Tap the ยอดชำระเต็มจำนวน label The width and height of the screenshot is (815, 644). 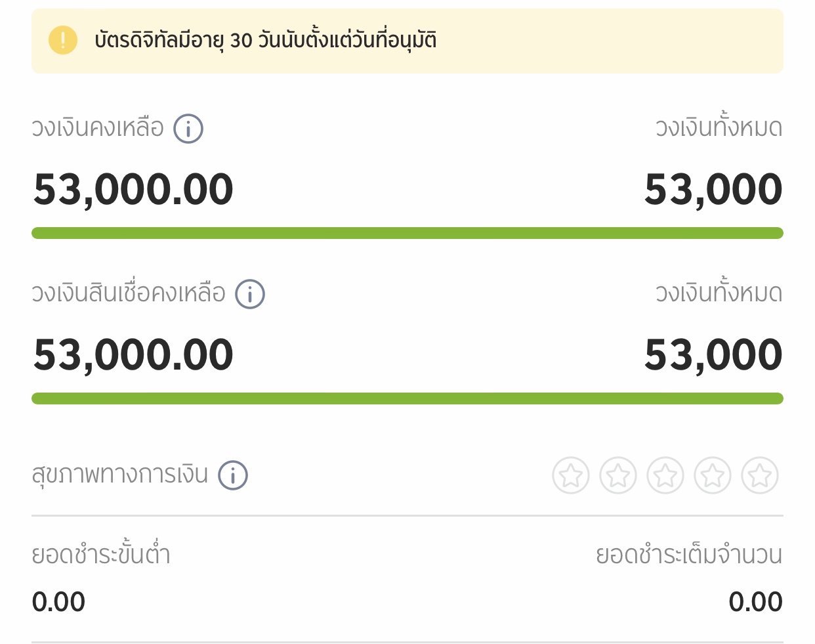coord(689,555)
